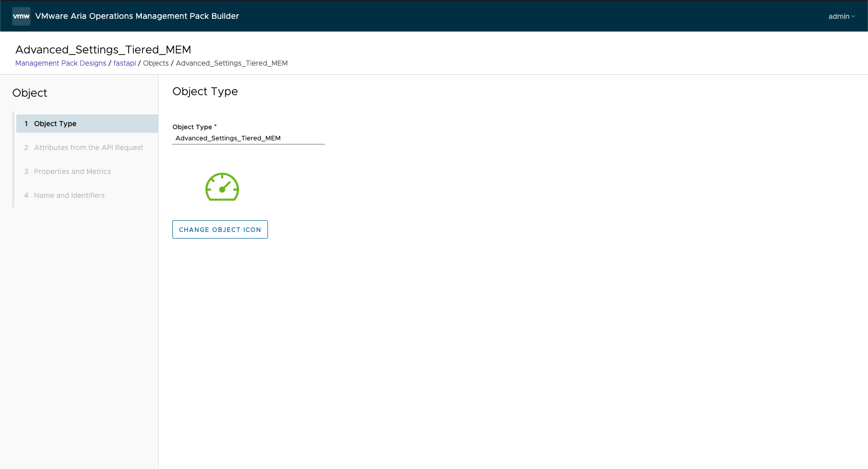
Task: Click the vmw logo icon
Action: point(21,16)
